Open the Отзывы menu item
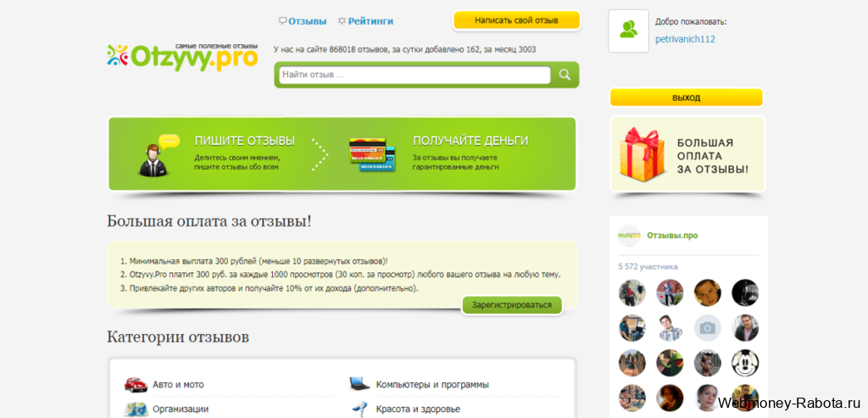Screen dimensions: 868x418 click(x=303, y=21)
